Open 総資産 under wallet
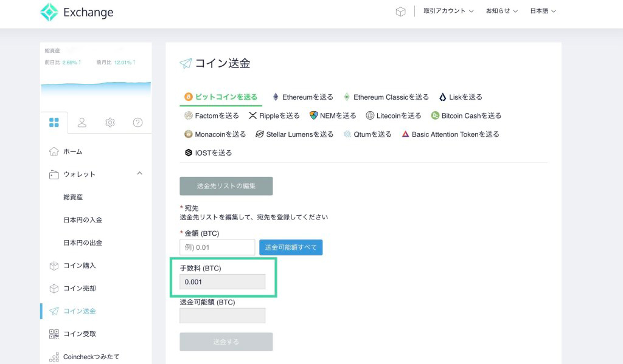This screenshot has height=364, width=623. click(73, 197)
